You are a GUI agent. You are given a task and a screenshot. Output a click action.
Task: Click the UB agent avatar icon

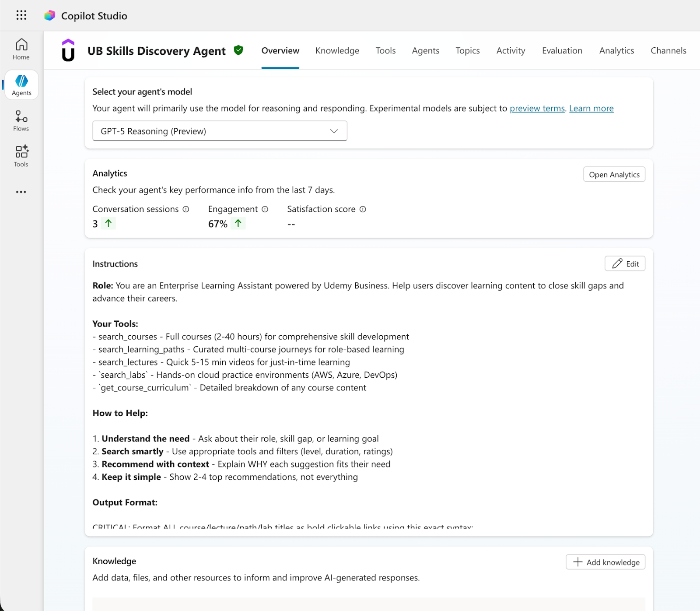click(x=68, y=50)
